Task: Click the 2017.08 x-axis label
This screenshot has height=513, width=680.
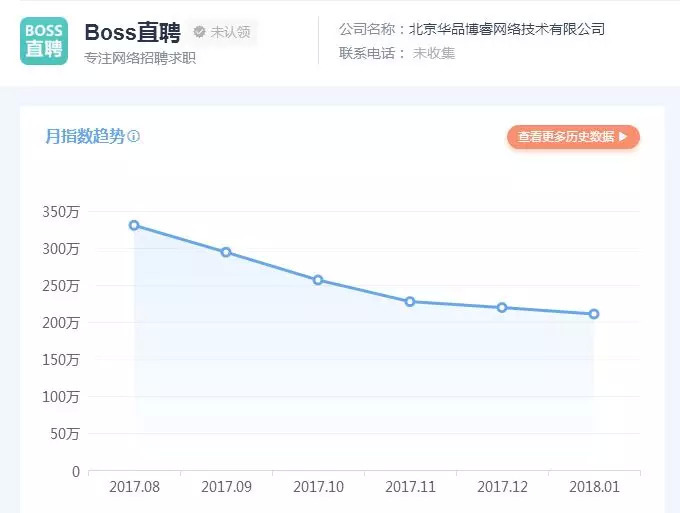Action: pos(134,487)
